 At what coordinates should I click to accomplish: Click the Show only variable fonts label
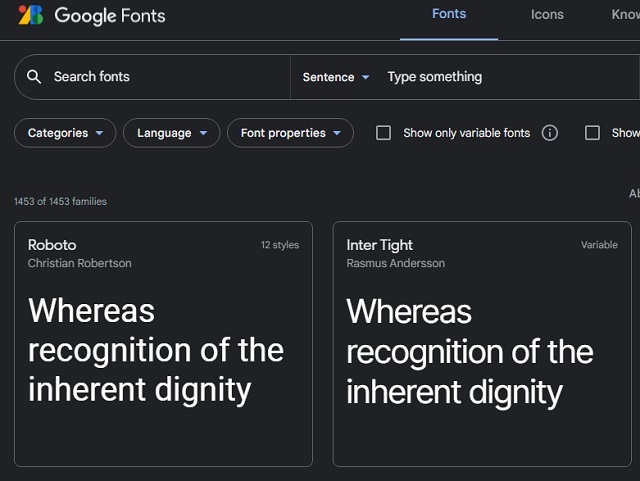point(467,133)
